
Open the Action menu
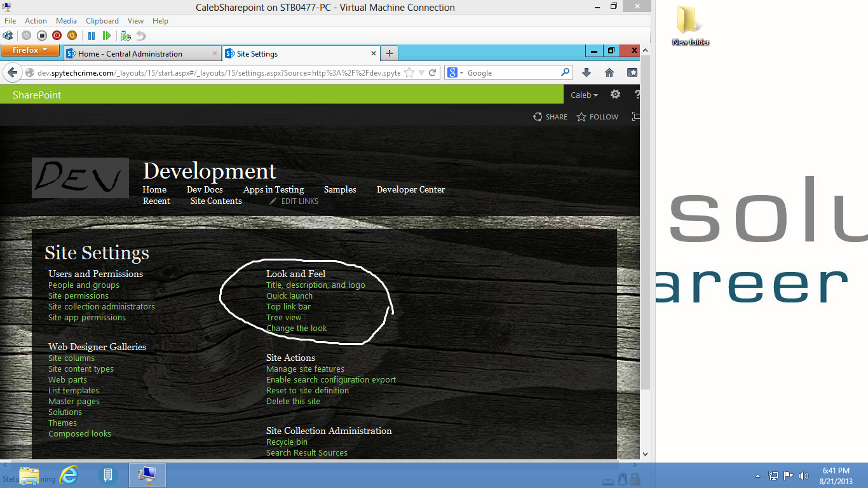point(36,21)
